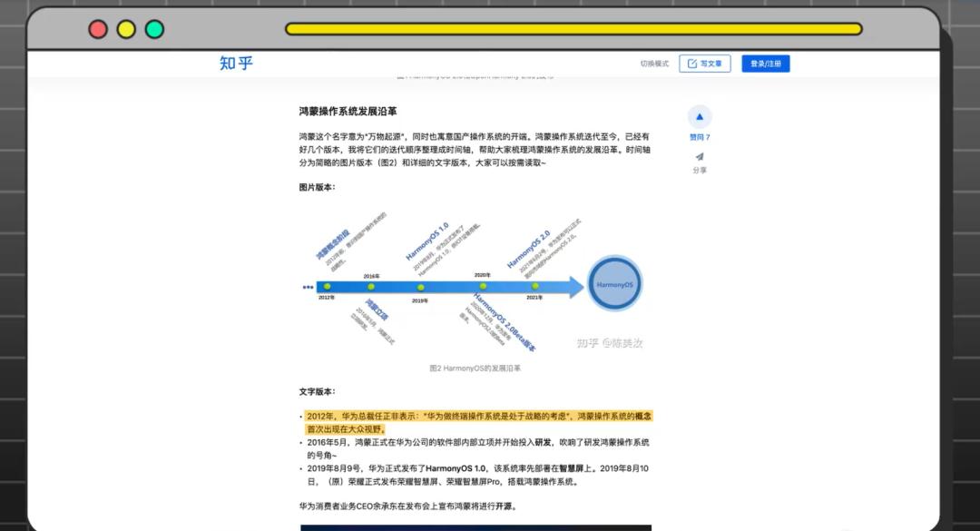980x531 pixels.
Task: Click the 赞同 7 upvote label
Action: (700, 137)
